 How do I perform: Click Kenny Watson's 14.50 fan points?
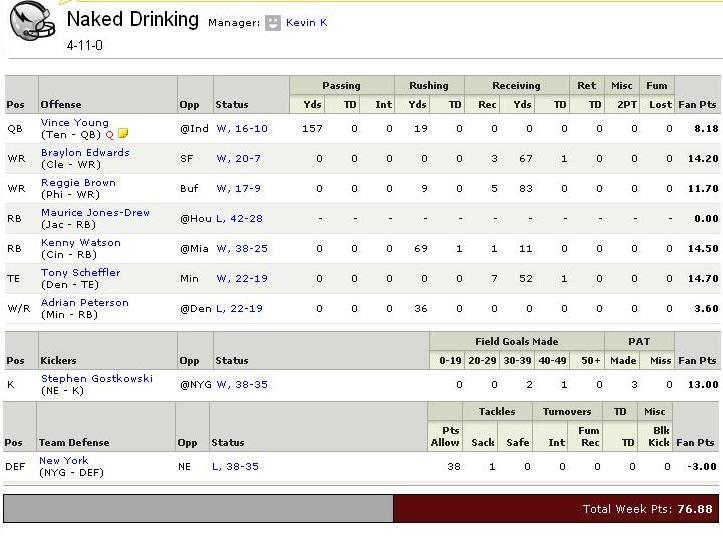click(703, 249)
